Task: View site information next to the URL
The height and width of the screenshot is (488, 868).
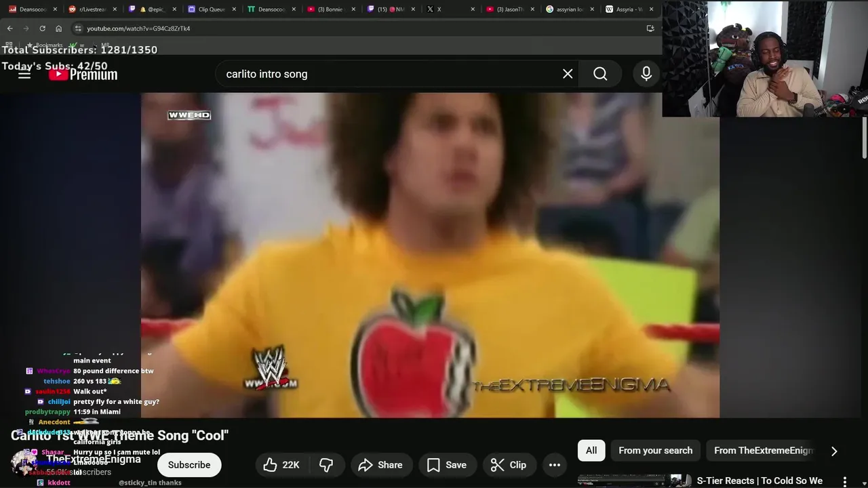Action: pos(78,28)
